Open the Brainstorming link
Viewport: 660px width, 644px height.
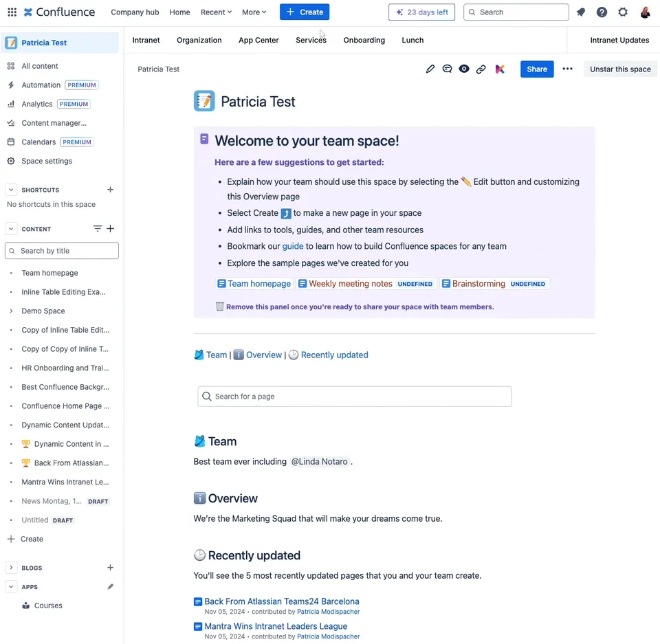(494, 284)
